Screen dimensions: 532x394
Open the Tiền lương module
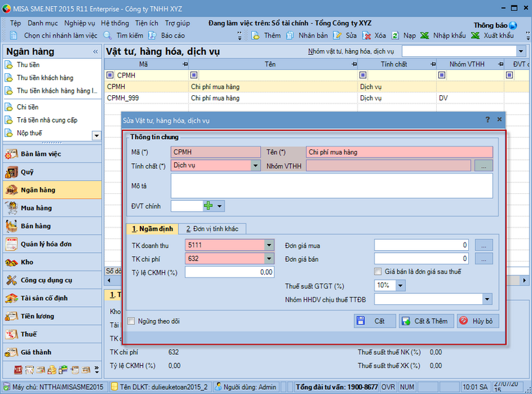(52, 316)
